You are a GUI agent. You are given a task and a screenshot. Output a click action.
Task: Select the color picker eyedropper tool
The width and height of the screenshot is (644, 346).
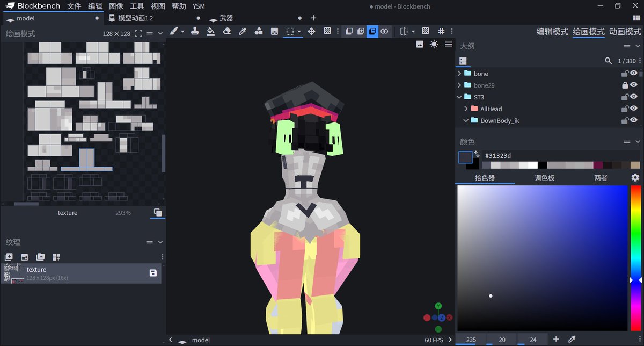(x=243, y=32)
